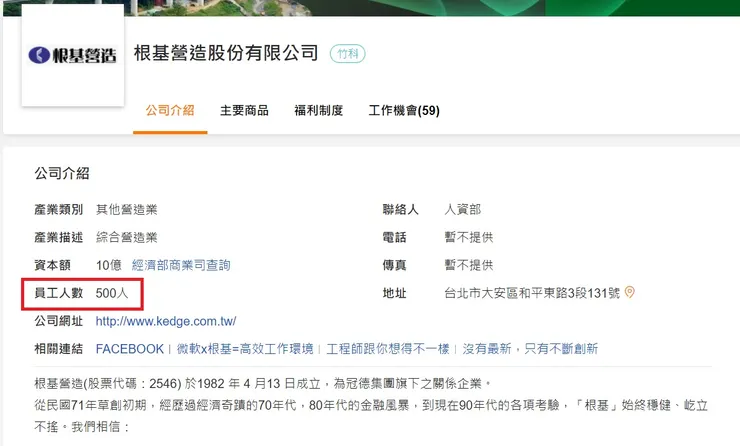Click the 根基營造 company logo thumbnail
This screenshot has width=740, height=446.
(73, 55)
